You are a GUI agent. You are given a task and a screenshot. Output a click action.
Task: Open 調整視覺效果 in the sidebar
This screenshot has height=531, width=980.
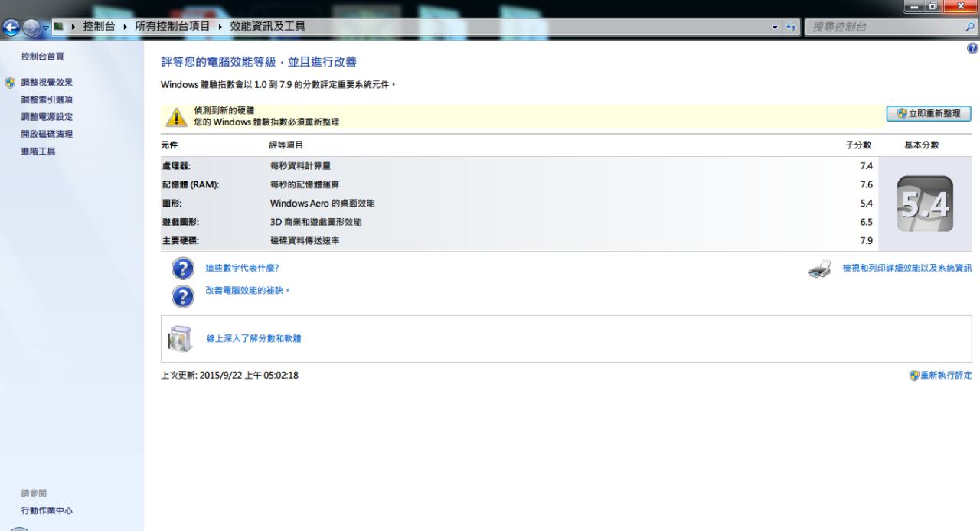pos(47,83)
